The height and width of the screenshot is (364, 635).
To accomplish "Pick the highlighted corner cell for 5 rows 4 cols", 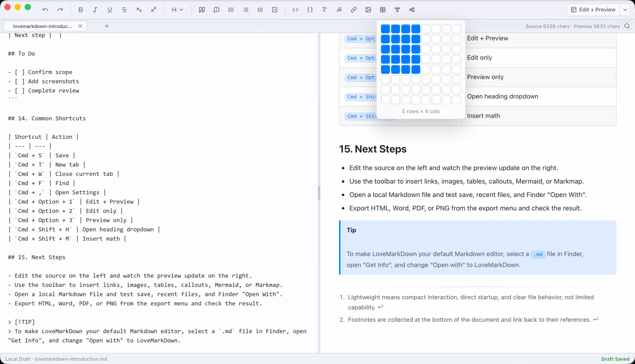I will coord(416,69).
